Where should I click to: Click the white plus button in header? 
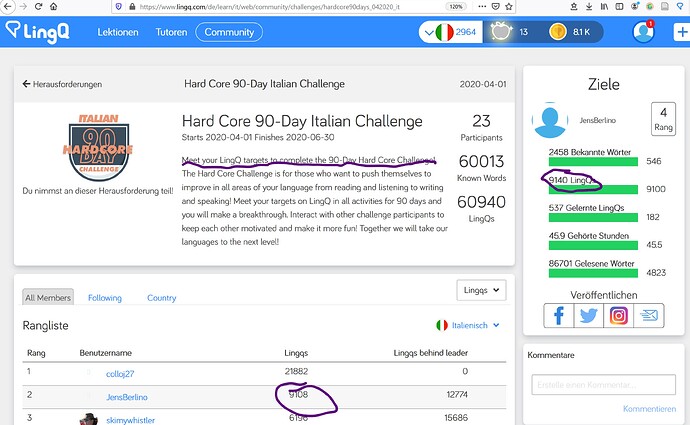click(682, 32)
